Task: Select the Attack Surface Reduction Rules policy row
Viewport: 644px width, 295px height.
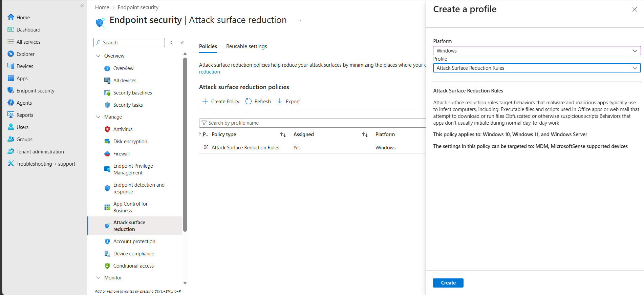Action: [x=312, y=148]
